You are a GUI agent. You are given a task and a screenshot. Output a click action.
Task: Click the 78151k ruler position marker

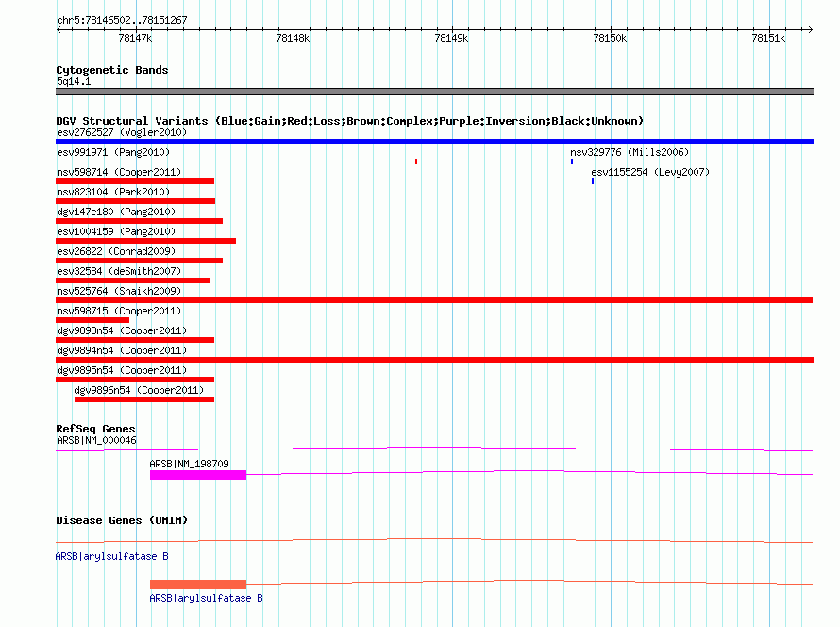(x=768, y=38)
